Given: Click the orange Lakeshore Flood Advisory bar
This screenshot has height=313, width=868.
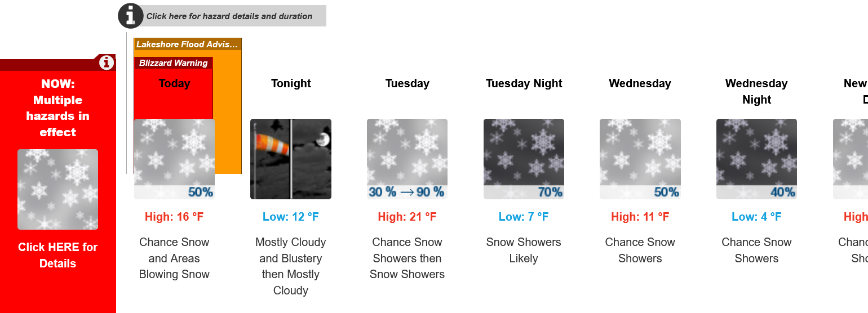Looking at the screenshot, I should (x=227, y=113).
